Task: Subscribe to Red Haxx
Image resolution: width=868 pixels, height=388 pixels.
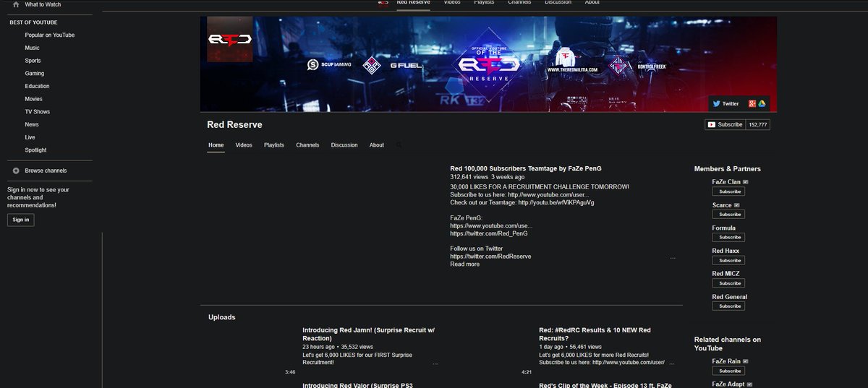Action: [730, 260]
